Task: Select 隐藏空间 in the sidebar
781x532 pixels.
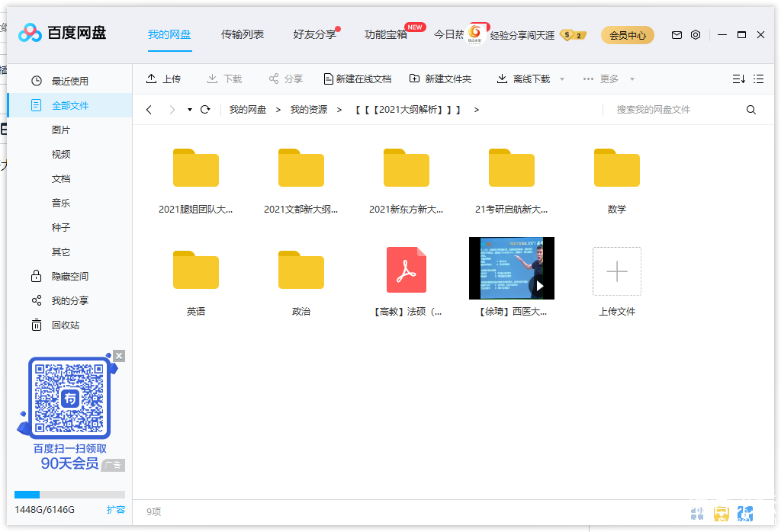Action: [69, 276]
